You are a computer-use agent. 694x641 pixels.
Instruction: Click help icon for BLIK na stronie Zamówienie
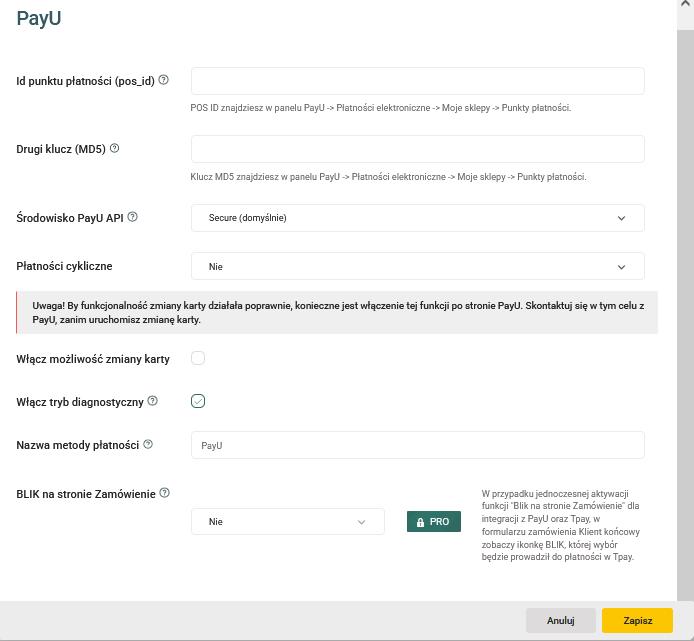tap(165, 493)
